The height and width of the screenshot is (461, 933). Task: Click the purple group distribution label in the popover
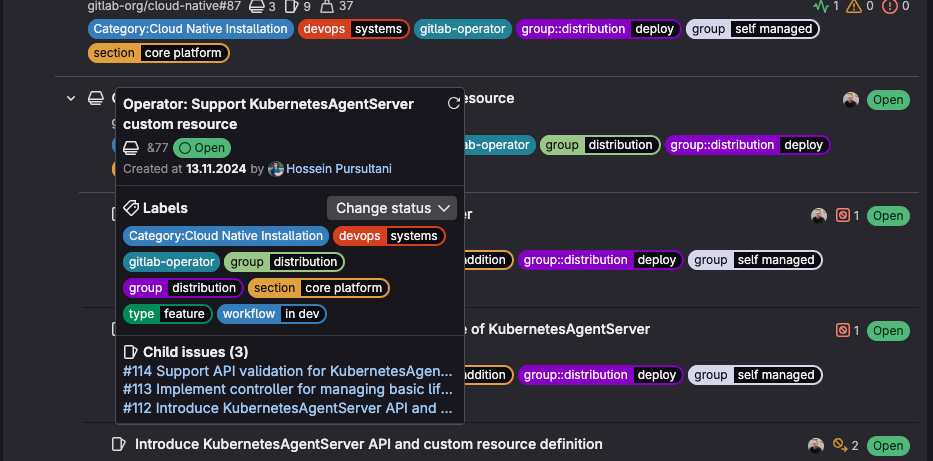(x=183, y=288)
